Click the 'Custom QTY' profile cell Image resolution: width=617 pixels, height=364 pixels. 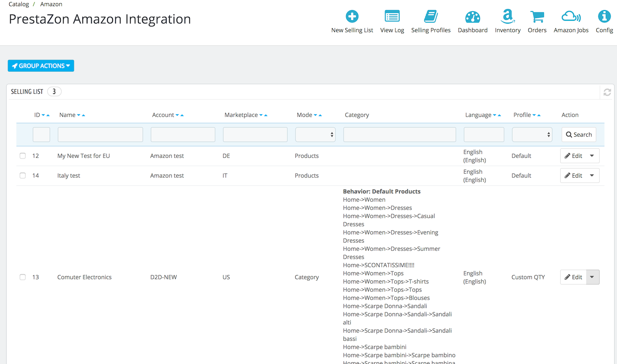point(528,277)
